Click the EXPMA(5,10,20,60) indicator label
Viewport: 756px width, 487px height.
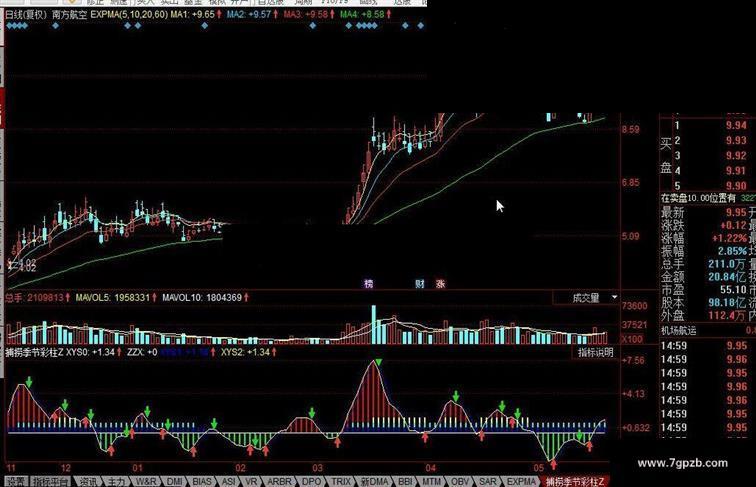coord(129,14)
